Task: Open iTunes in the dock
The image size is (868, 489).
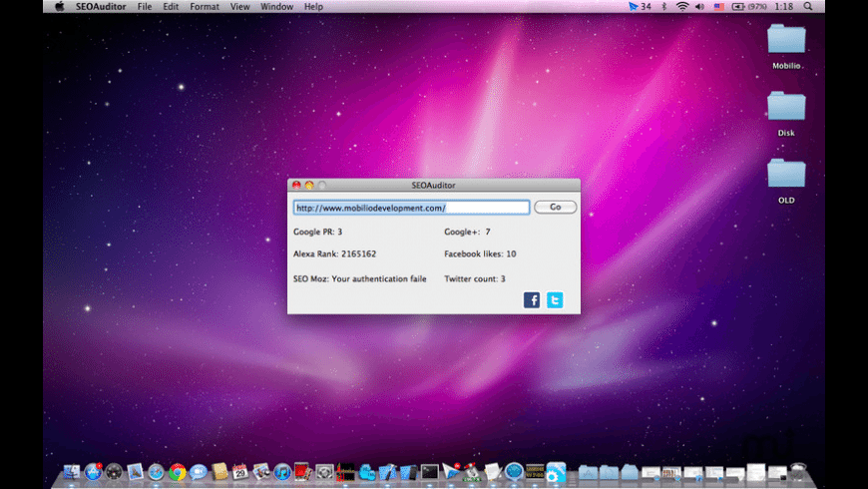Action: coord(282,472)
